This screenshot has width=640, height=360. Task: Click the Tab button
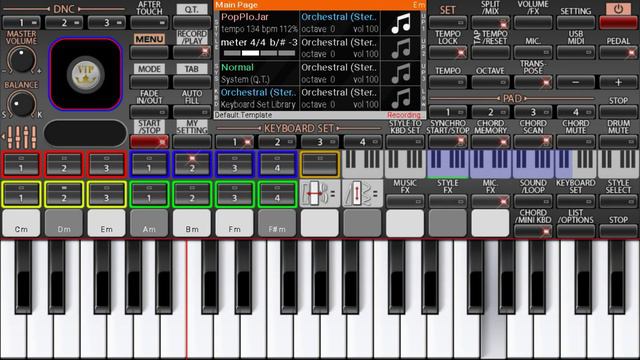click(191, 82)
